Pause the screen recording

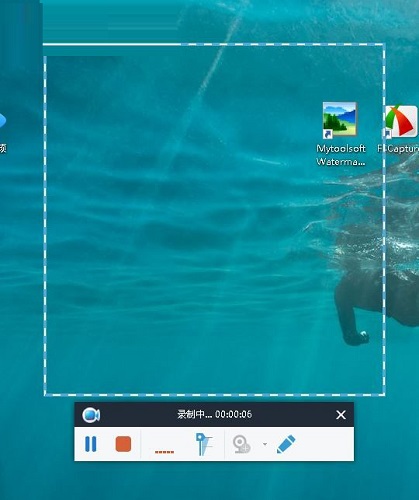[x=91, y=444]
